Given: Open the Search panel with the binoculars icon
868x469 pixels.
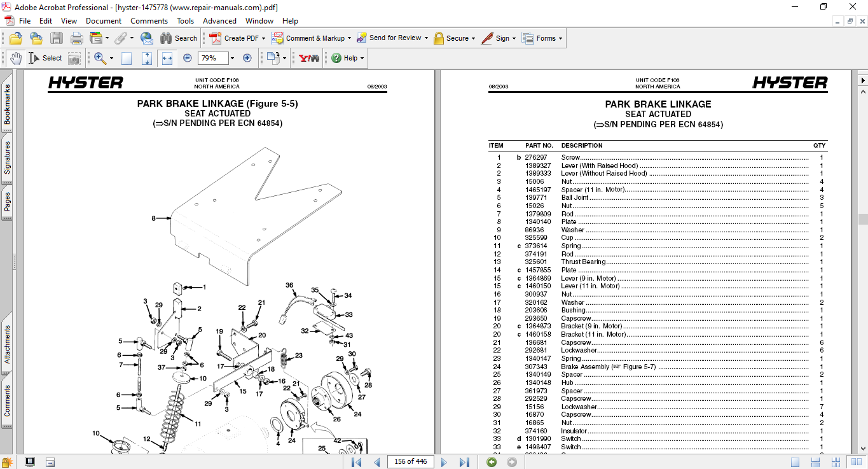Looking at the screenshot, I should click(x=166, y=38).
